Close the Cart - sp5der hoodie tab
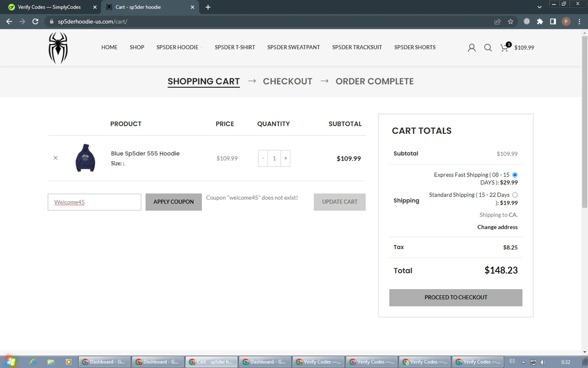 click(192, 7)
